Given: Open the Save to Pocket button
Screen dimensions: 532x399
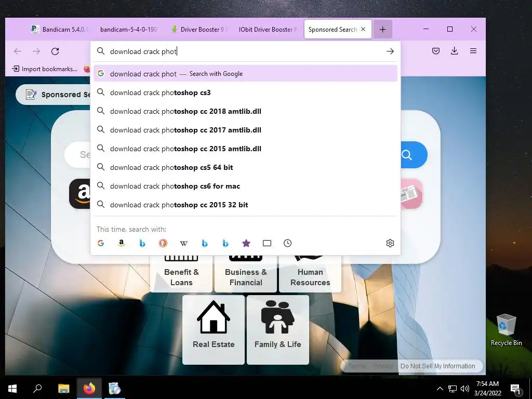Looking at the screenshot, I should pyautogui.click(x=436, y=51).
